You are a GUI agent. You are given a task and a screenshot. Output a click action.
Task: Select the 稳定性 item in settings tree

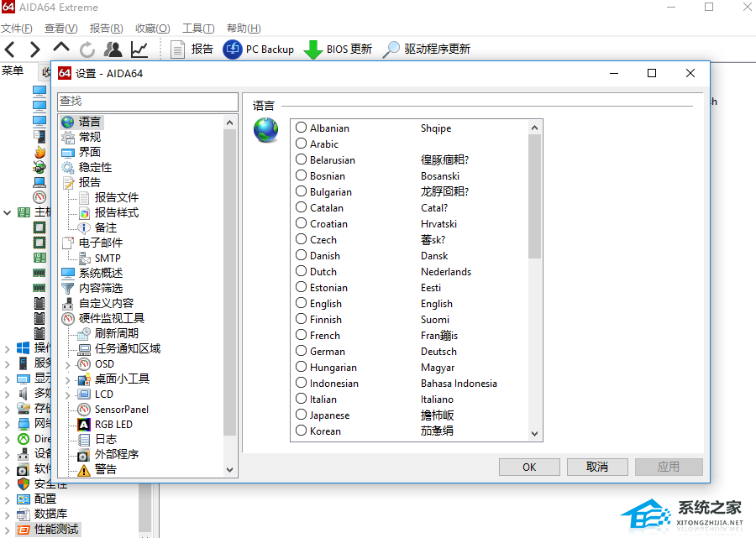(x=87, y=168)
